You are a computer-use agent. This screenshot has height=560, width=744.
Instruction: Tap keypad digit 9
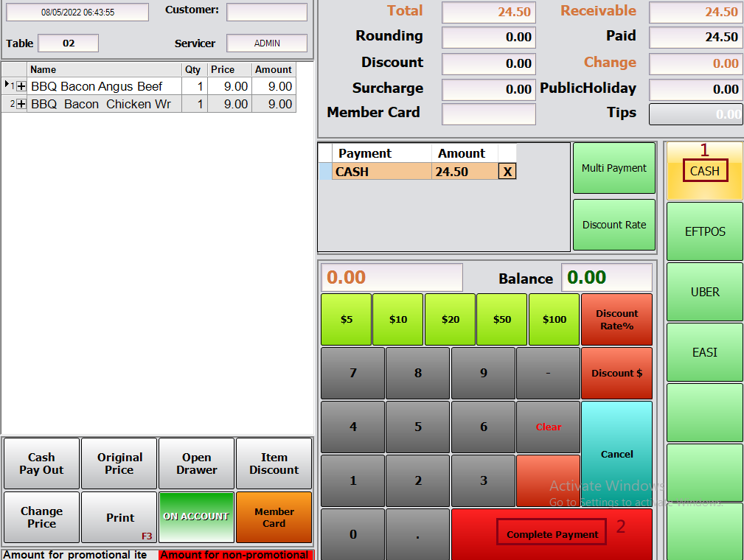coord(484,373)
